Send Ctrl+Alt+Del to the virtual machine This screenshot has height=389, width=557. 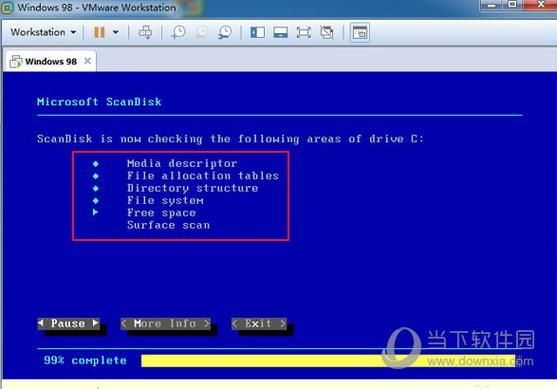[x=145, y=32]
